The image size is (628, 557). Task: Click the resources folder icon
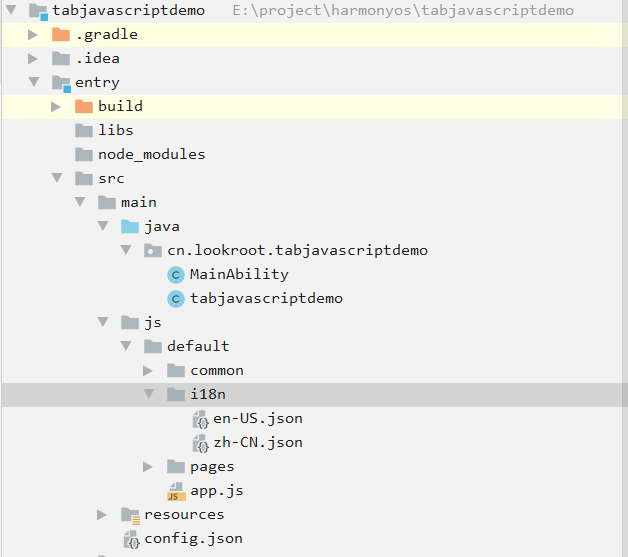(130, 515)
